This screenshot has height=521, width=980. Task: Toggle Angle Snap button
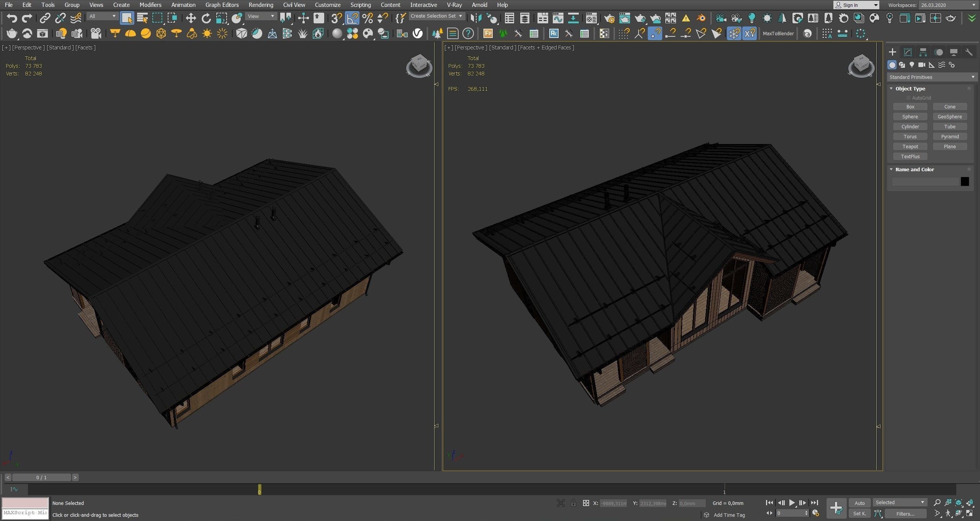352,18
